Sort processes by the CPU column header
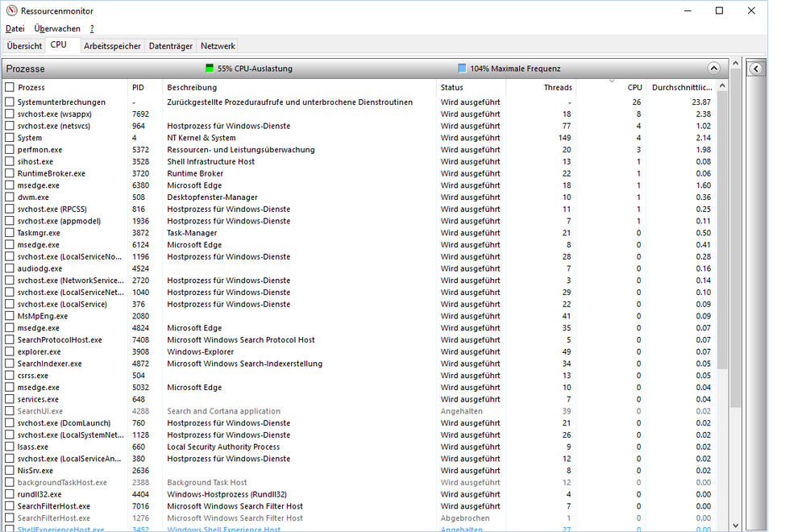The width and height of the screenshot is (806, 532). pyautogui.click(x=634, y=87)
